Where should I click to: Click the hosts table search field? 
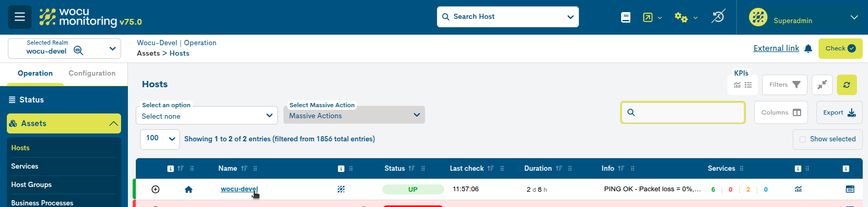[x=683, y=112]
